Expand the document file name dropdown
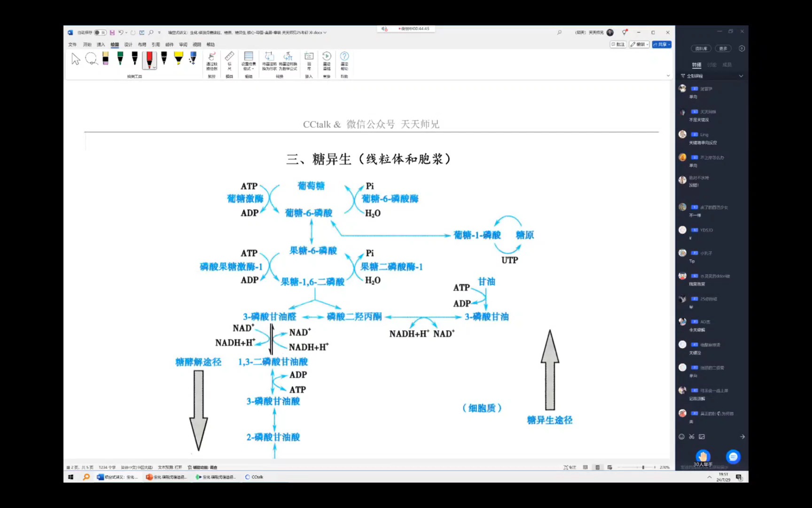812x508 pixels. click(x=325, y=32)
